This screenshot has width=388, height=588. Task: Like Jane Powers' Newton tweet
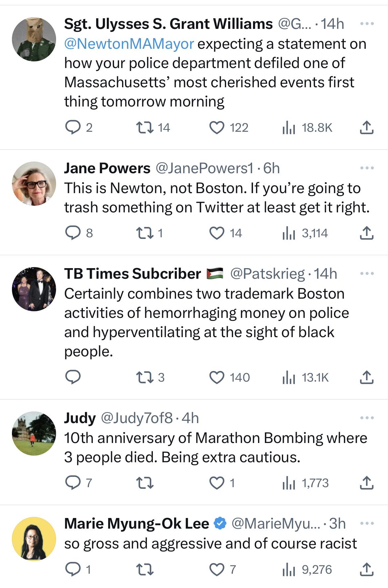tap(217, 233)
